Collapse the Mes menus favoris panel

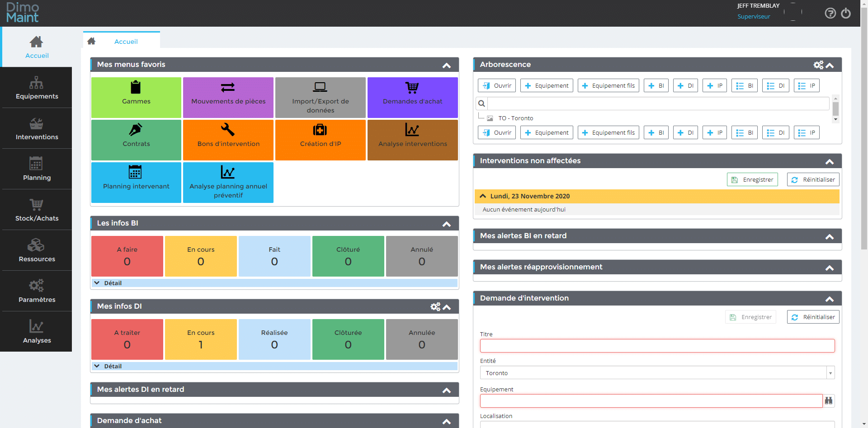coord(447,66)
